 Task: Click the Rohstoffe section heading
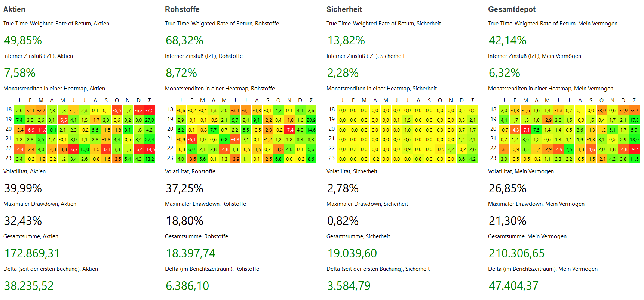pos(182,9)
